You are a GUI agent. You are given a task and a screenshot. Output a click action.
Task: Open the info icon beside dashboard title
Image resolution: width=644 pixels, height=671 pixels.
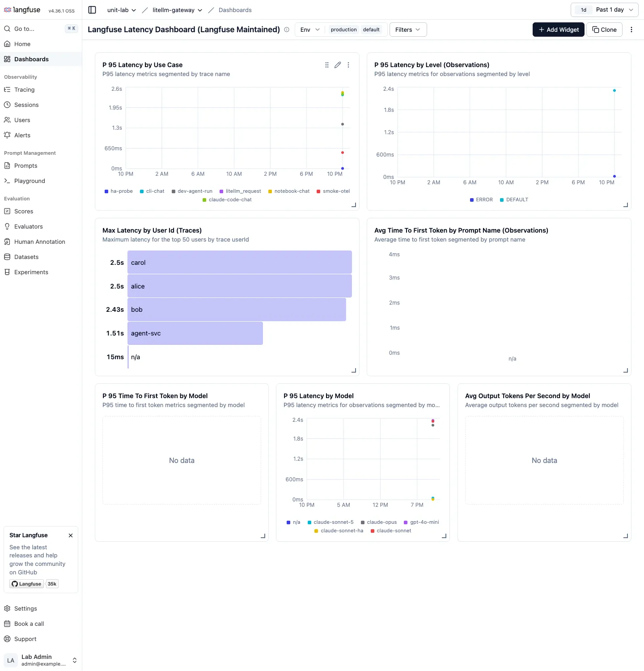(x=287, y=30)
